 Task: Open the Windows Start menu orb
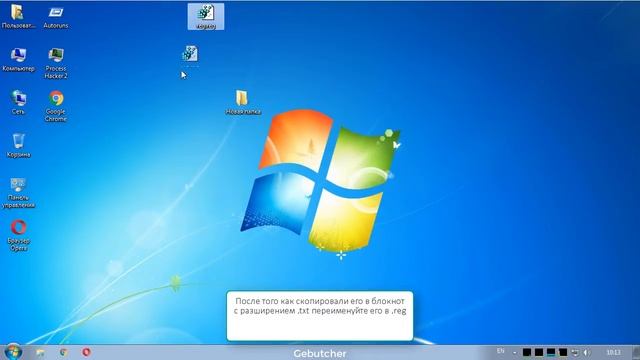13,352
